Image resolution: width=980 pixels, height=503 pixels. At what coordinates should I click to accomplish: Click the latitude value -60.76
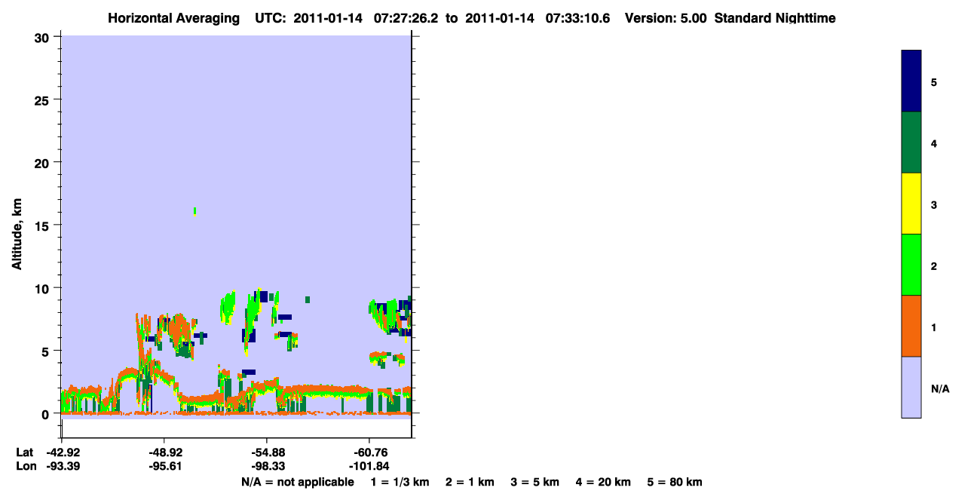(369, 452)
